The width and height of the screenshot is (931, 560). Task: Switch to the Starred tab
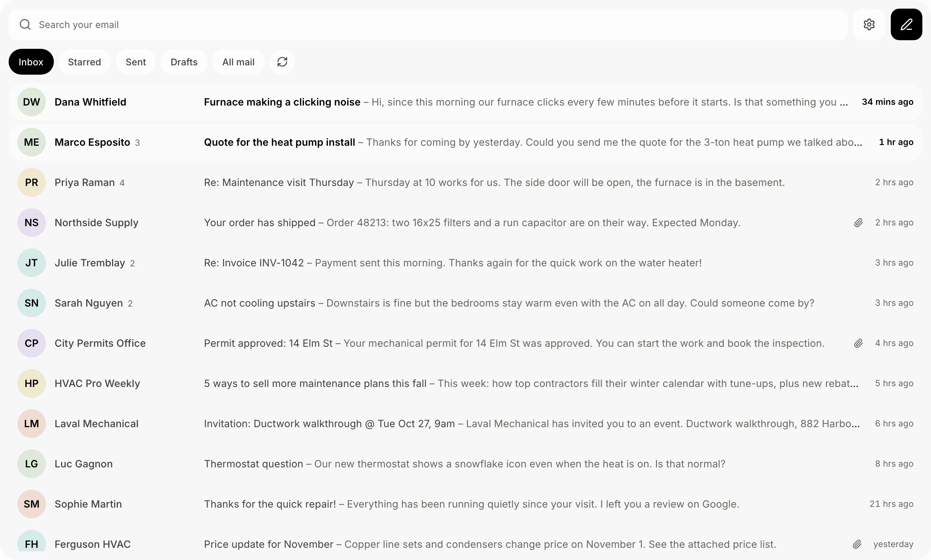click(84, 62)
